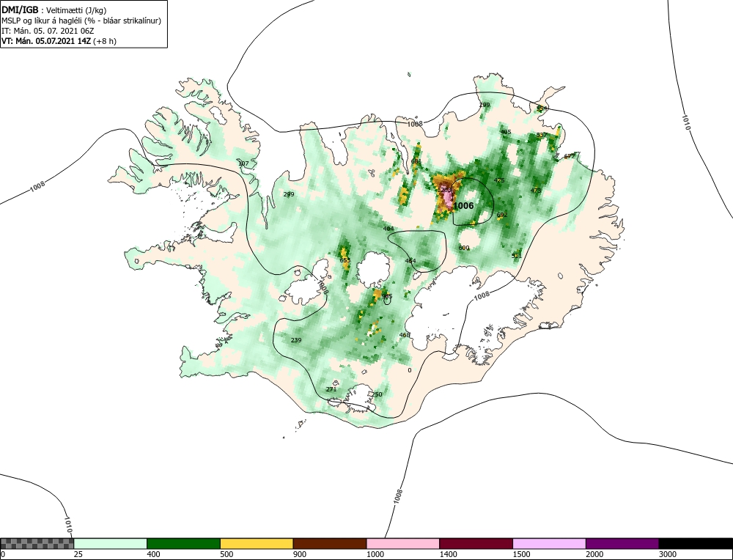
Task: Select the black 3000+ colorbar swatch
Action: click(696, 543)
